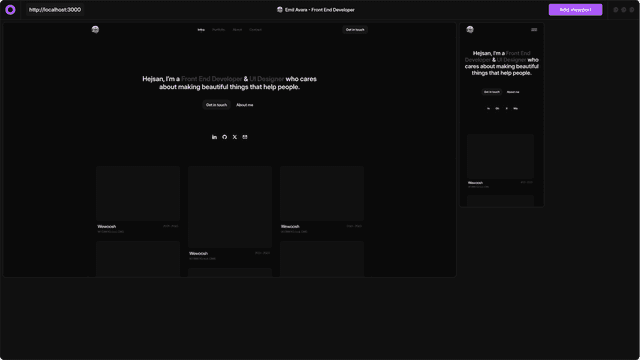This screenshot has width=640, height=360.
Task: Open the Portfolio nav item in wide viewport
Action: tap(218, 30)
